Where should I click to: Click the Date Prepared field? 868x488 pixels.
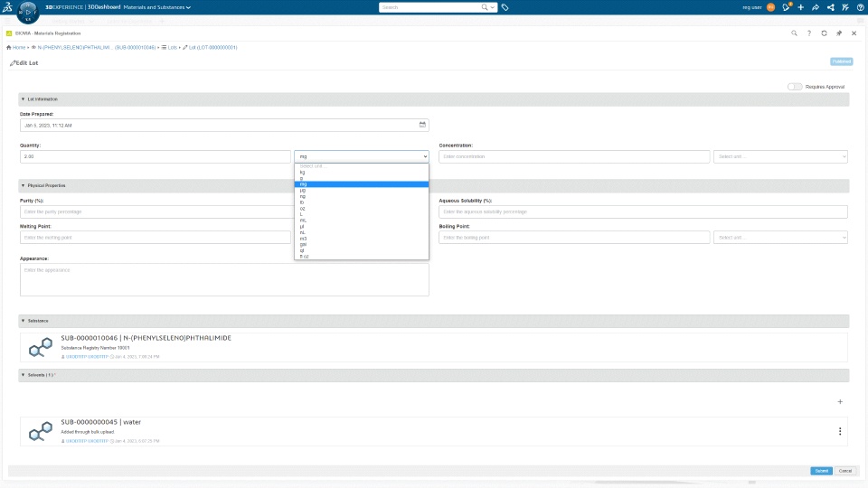224,125
